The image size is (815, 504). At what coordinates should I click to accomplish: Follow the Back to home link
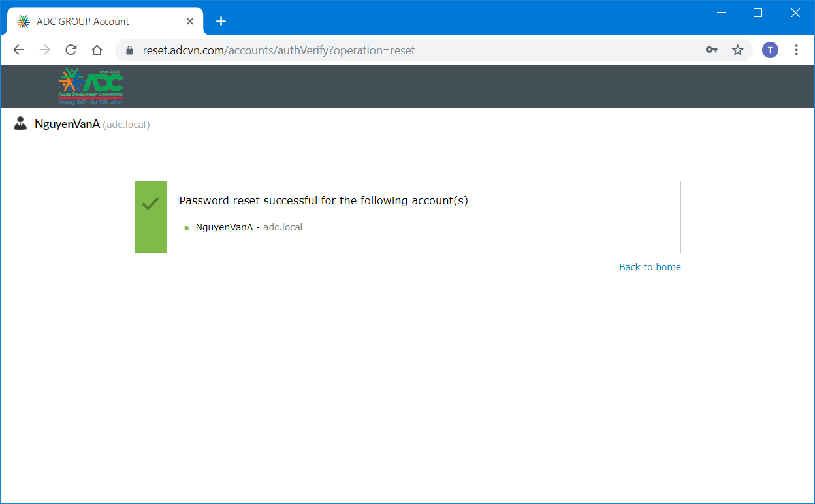coord(650,267)
